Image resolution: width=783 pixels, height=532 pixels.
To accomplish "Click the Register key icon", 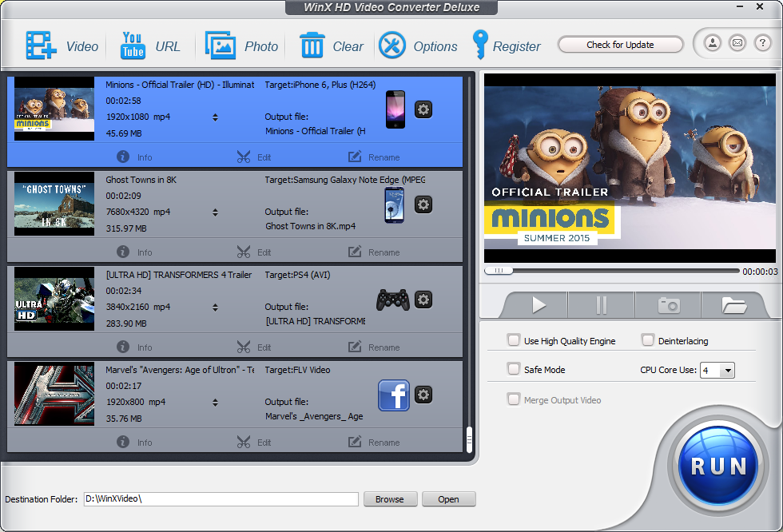I will tap(480, 46).
